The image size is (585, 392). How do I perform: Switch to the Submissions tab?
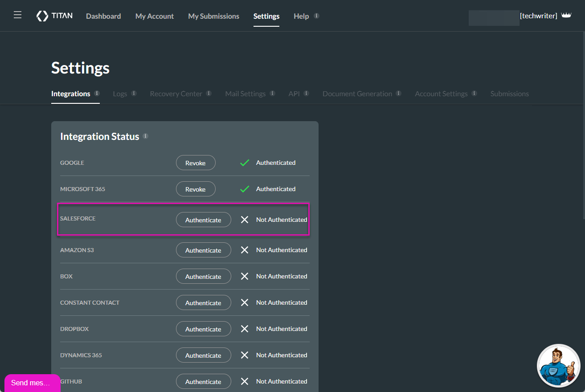pyautogui.click(x=510, y=94)
